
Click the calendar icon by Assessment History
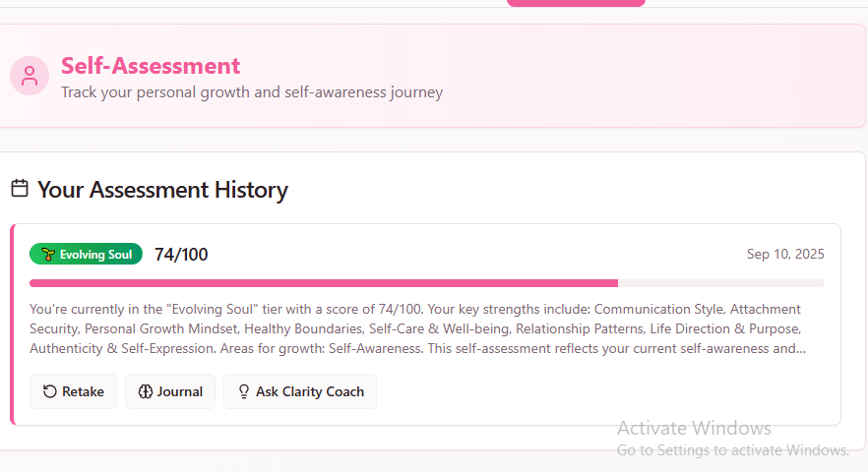click(20, 188)
